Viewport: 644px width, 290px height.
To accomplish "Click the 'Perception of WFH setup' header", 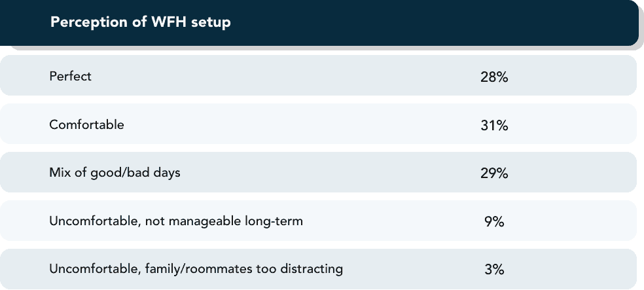I will 141,22.
